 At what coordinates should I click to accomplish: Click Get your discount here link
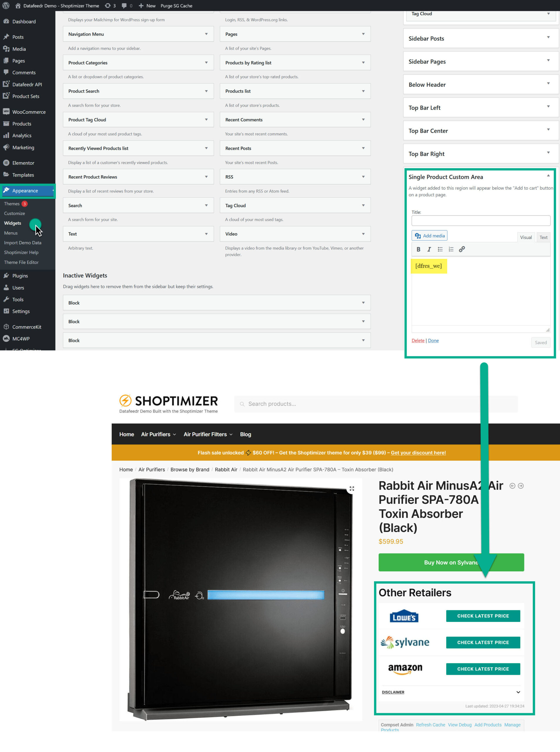(x=418, y=453)
